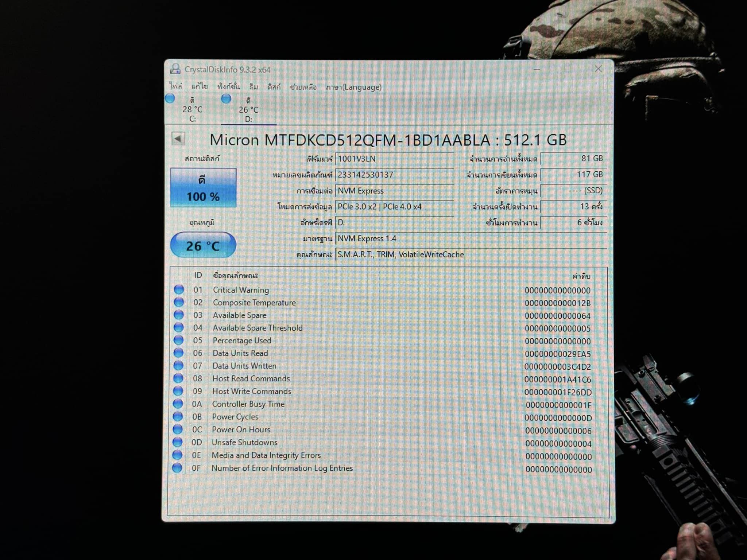The height and width of the screenshot is (560, 747).
Task: Click the Power On Hours status orb
Action: (x=178, y=429)
